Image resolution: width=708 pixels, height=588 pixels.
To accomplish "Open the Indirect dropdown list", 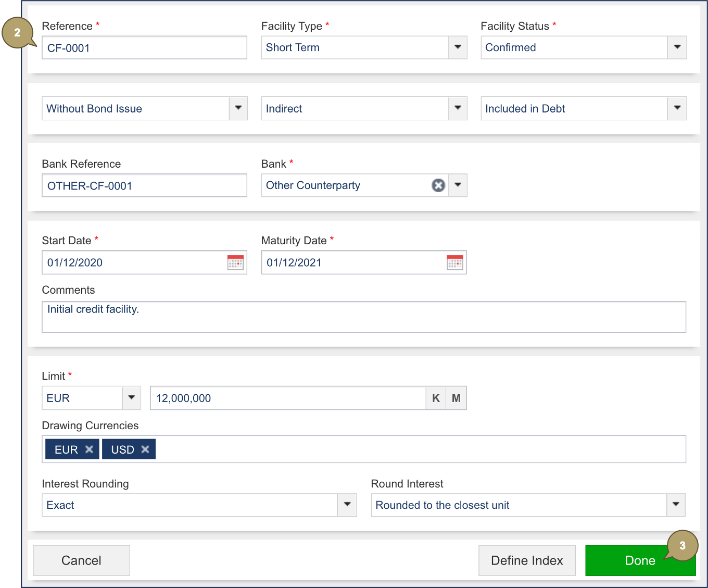I will pyautogui.click(x=458, y=108).
